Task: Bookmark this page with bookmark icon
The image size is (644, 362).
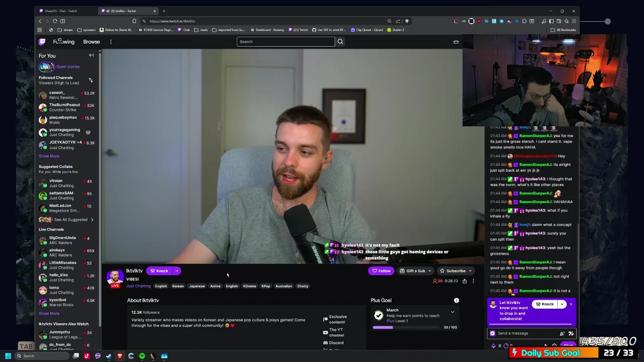Action: click(x=134, y=21)
